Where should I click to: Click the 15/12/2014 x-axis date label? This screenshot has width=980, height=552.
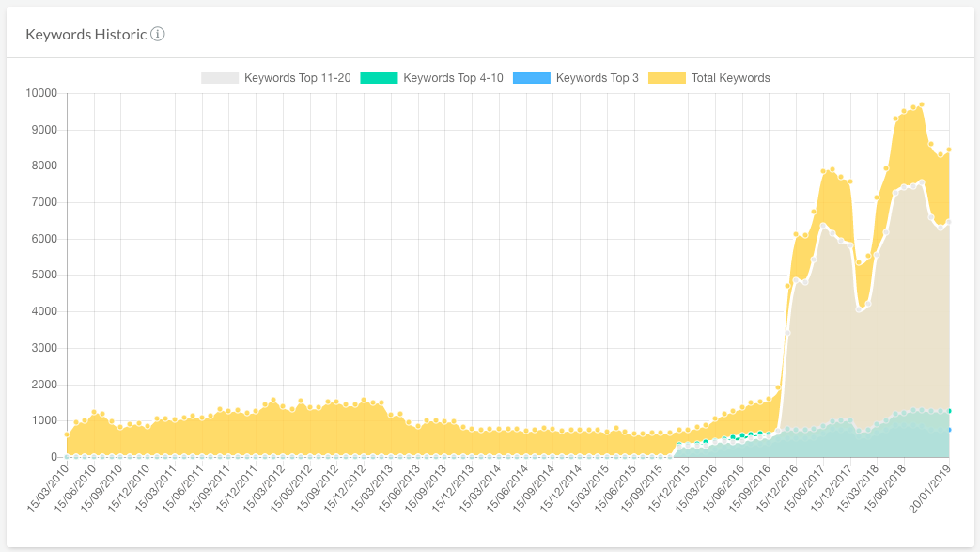click(561, 489)
